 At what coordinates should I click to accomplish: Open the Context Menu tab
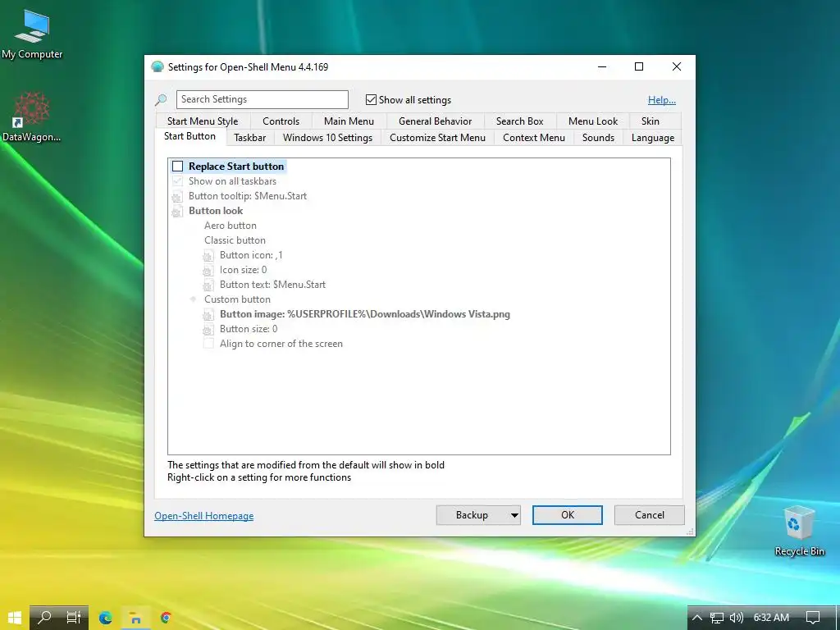pos(533,138)
